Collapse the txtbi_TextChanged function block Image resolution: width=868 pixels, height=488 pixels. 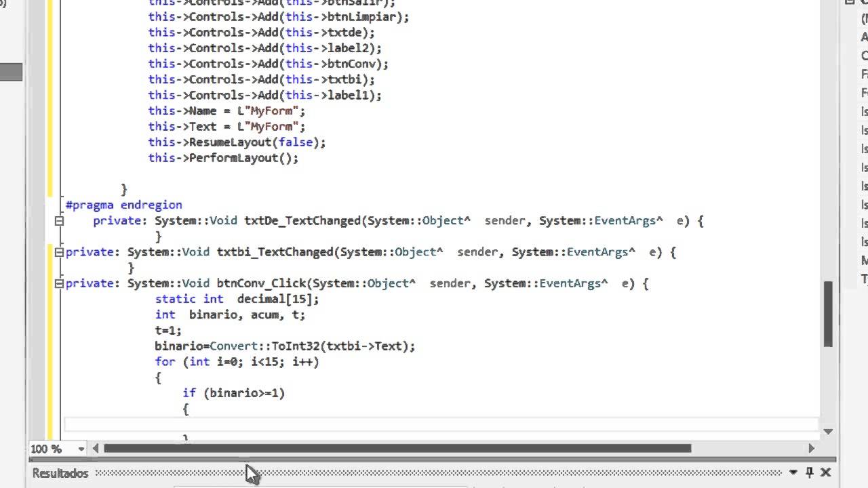pos(59,252)
